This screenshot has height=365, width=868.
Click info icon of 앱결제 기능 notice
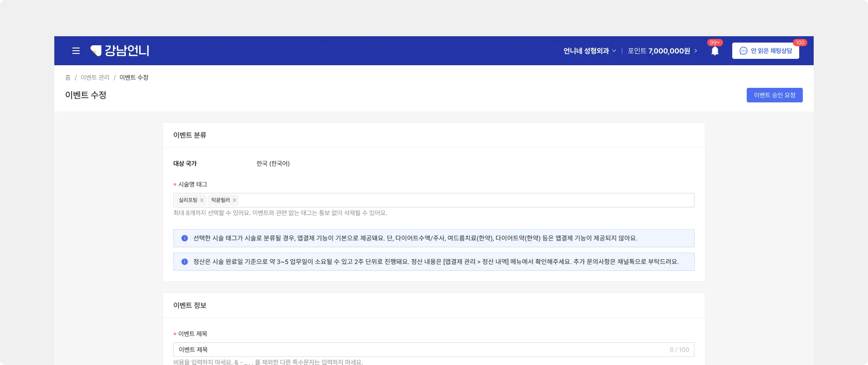tap(185, 238)
